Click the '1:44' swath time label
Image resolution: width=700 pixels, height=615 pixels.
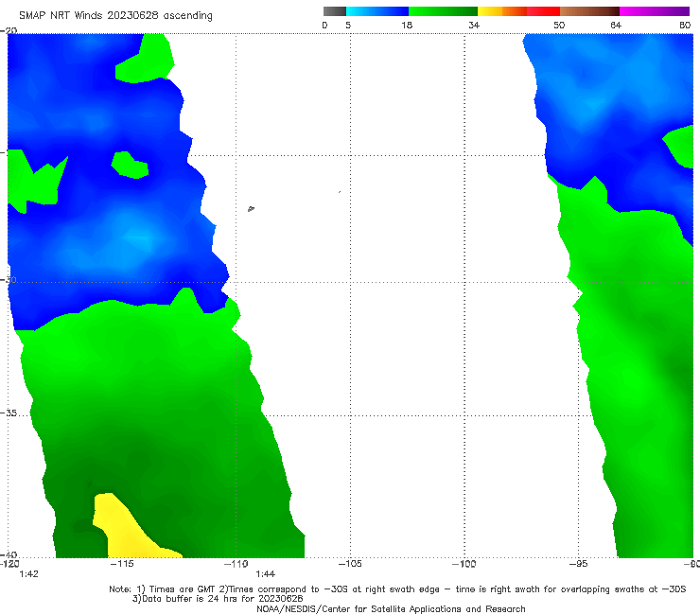tap(266, 574)
